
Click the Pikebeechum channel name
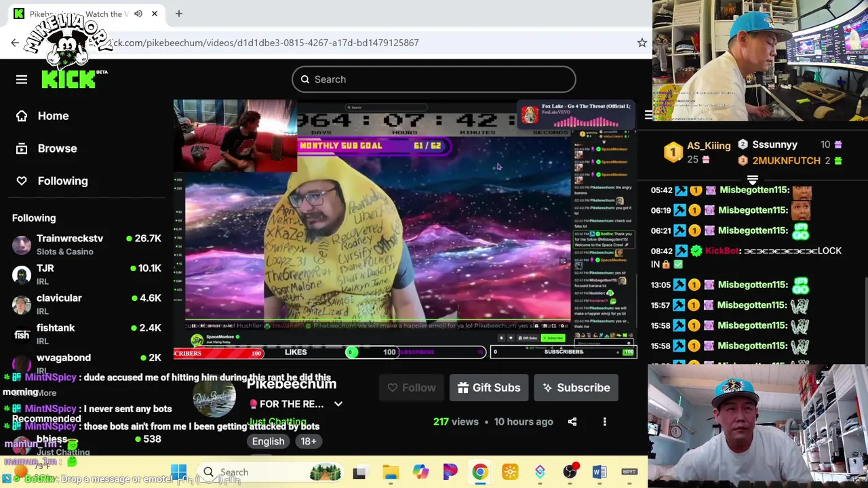[x=292, y=384]
